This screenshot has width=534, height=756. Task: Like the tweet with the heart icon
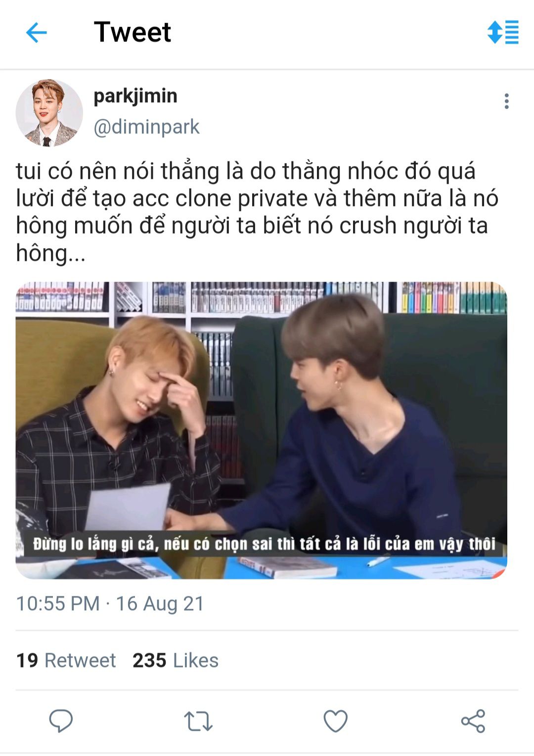[336, 721]
